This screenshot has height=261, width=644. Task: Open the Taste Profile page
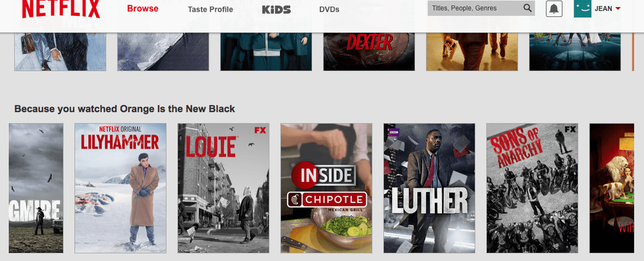pos(210,9)
